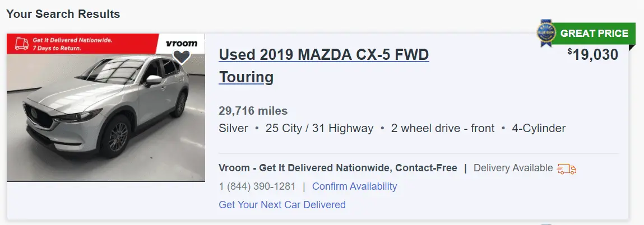Click the Touring trim title text
The width and height of the screenshot is (644, 225).
(x=246, y=77)
